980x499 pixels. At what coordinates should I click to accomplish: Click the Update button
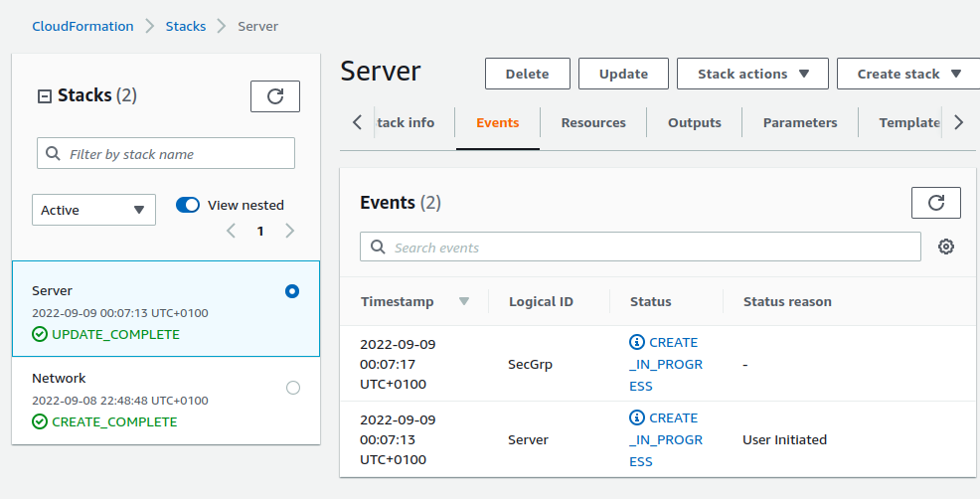[x=623, y=74]
